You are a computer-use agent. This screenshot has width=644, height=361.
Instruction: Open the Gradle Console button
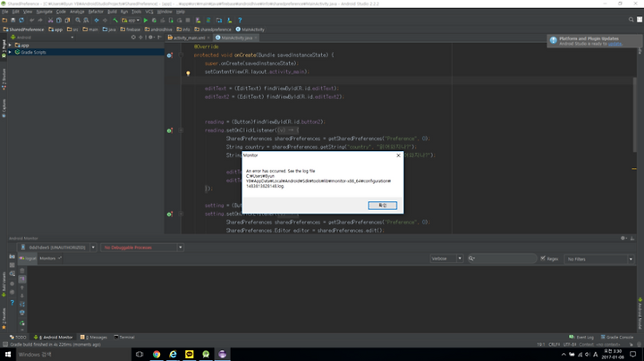617,337
